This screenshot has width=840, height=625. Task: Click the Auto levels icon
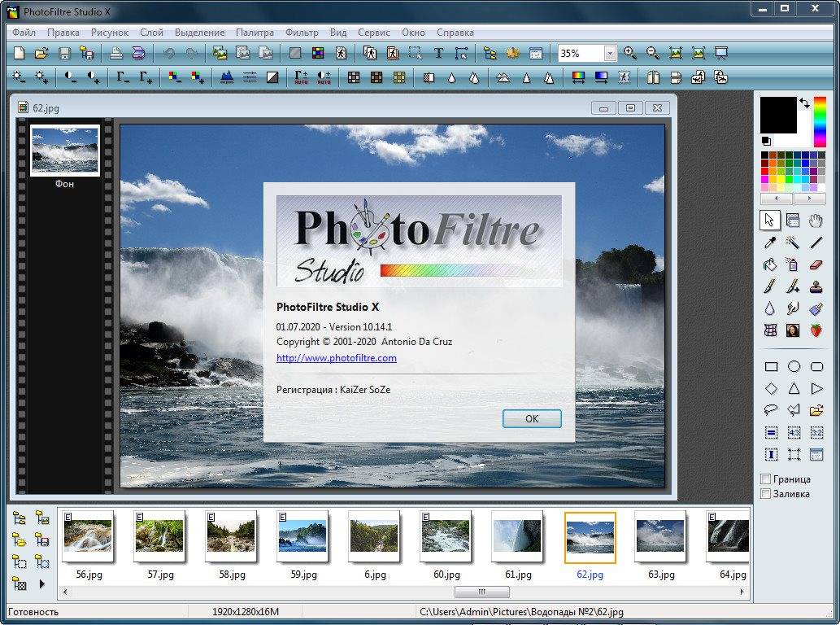tap(302, 78)
